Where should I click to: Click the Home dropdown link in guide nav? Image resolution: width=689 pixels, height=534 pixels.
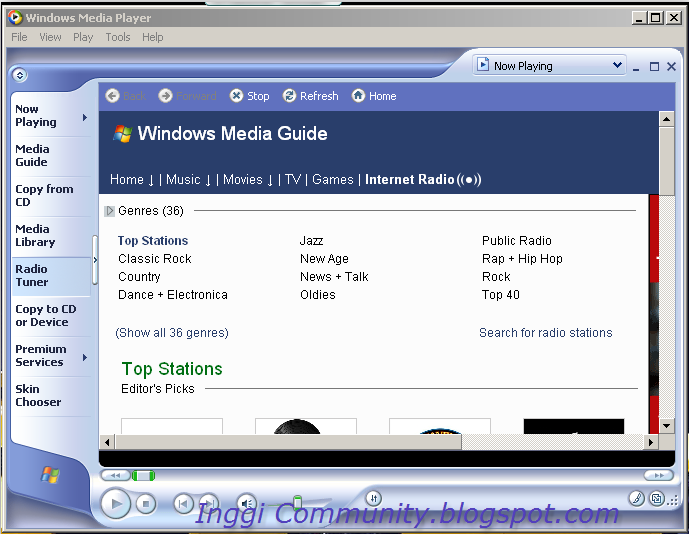(132, 179)
